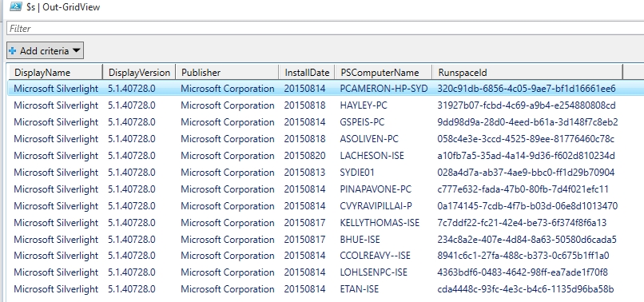Click the blue plus icon on Add criteria
Viewport: 644px width, 302px height.
click(13, 51)
